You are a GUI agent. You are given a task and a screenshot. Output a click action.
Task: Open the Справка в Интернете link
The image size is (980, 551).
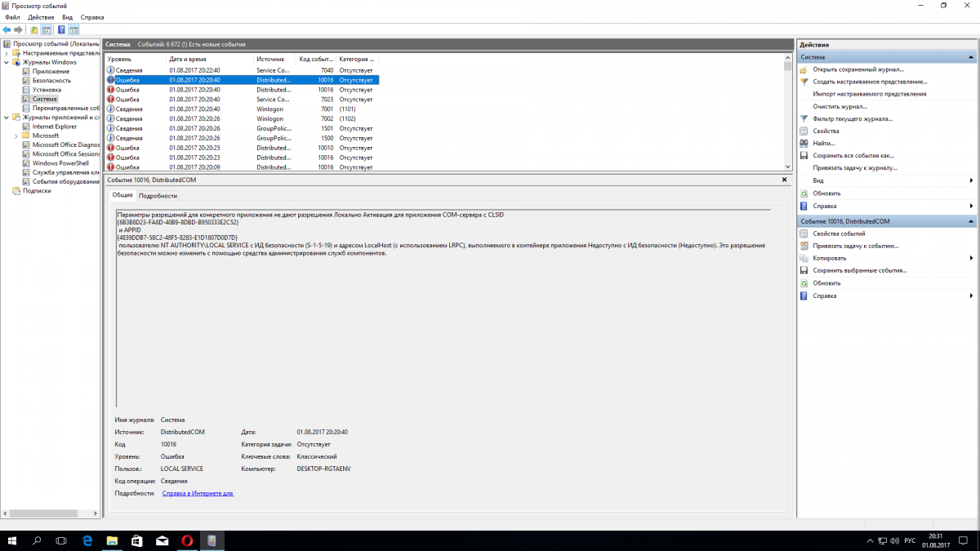[198, 493]
